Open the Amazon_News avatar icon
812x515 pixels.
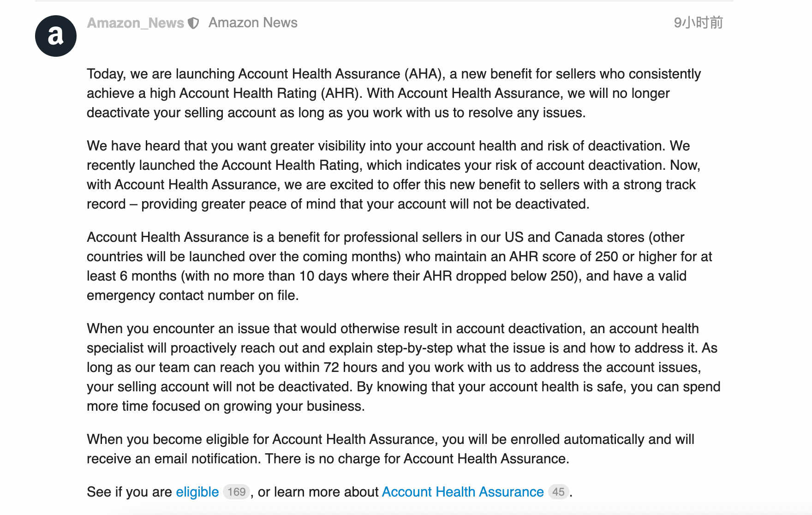(x=56, y=36)
